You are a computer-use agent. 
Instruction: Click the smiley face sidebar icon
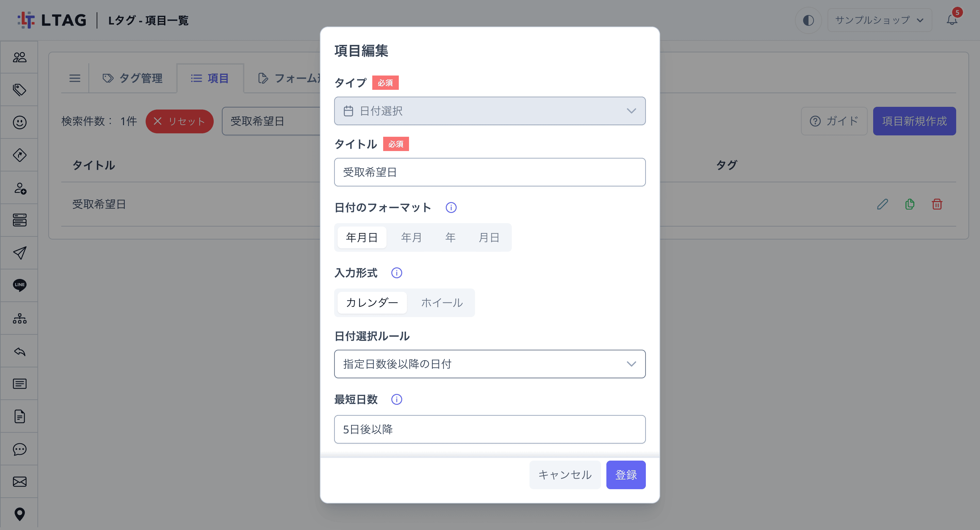click(x=19, y=122)
